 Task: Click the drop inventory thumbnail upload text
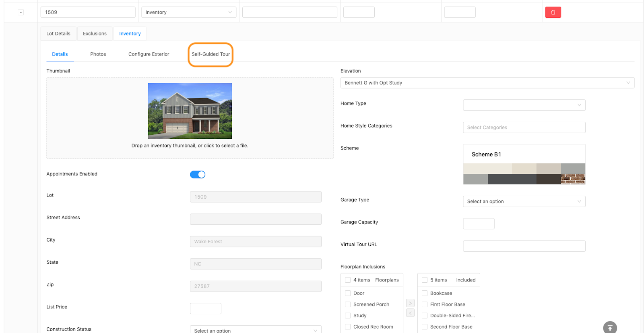(x=190, y=146)
